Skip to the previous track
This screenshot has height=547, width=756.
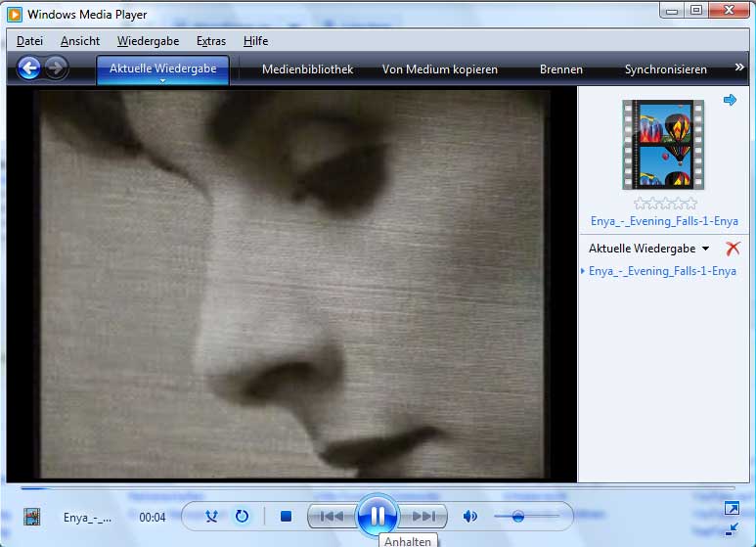(x=332, y=517)
